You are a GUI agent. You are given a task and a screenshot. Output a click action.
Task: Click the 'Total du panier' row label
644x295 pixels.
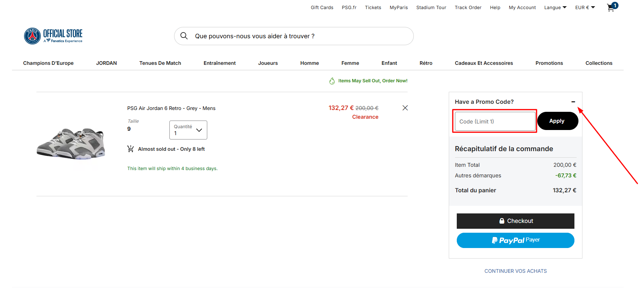coord(475,190)
